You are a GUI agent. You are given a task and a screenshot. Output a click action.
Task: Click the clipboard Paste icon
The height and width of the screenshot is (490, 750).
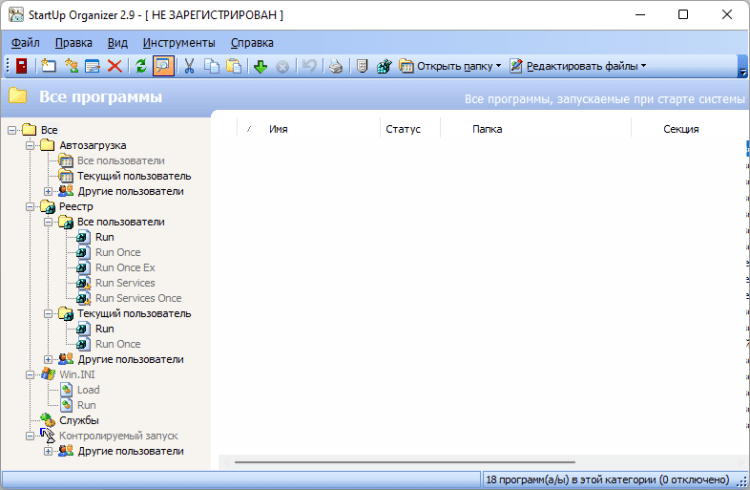pyautogui.click(x=234, y=66)
